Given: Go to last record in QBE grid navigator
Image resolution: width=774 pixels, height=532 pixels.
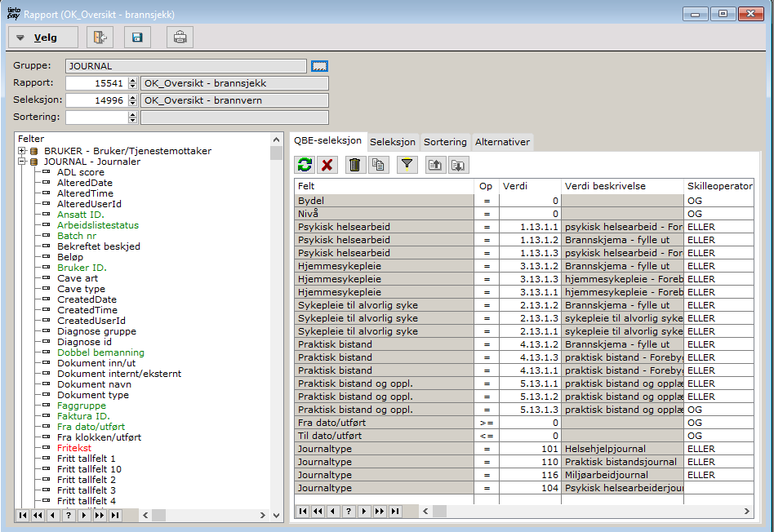Looking at the screenshot, I should [x=395, y=512].
